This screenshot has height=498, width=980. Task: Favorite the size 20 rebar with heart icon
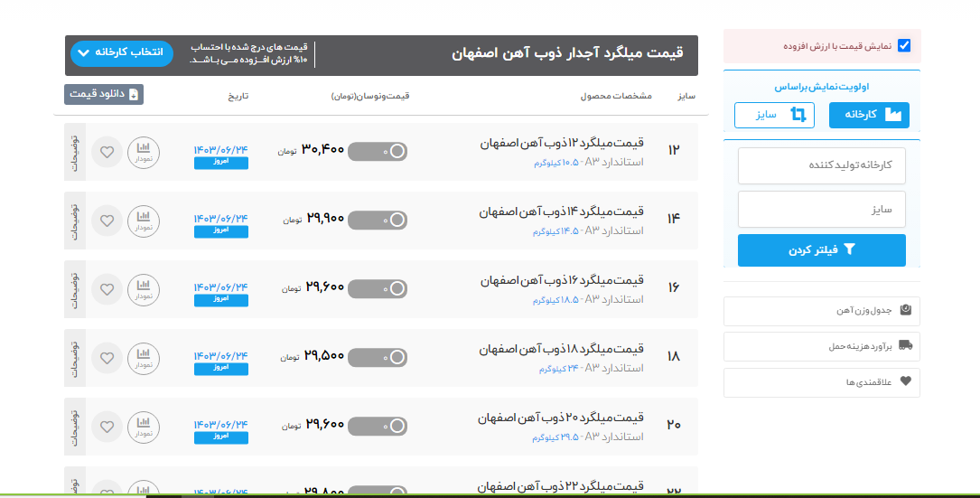click(107, 426)
